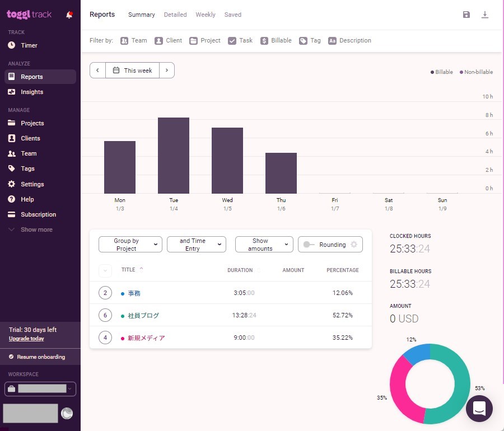Open the and Time Entry dropdown
Viewport: 504px width, 431px height.
pos(197,245)
